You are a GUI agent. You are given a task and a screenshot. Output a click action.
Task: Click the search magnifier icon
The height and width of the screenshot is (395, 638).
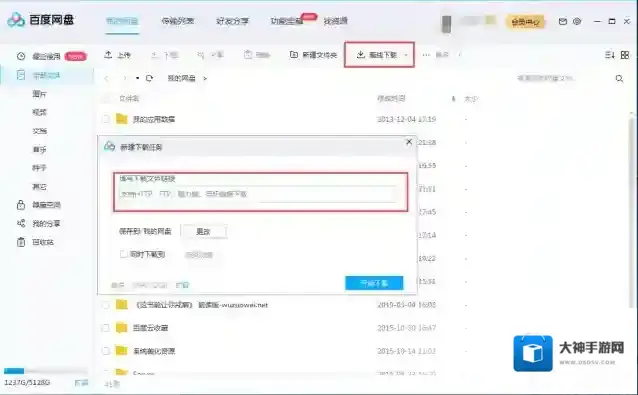[619, 79]
